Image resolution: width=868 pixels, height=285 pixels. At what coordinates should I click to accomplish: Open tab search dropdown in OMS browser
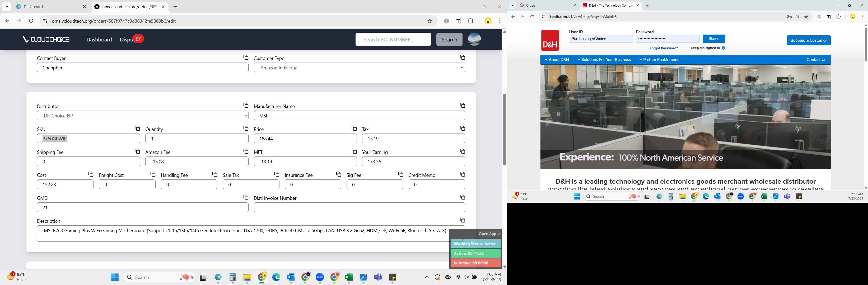(7, 7)
